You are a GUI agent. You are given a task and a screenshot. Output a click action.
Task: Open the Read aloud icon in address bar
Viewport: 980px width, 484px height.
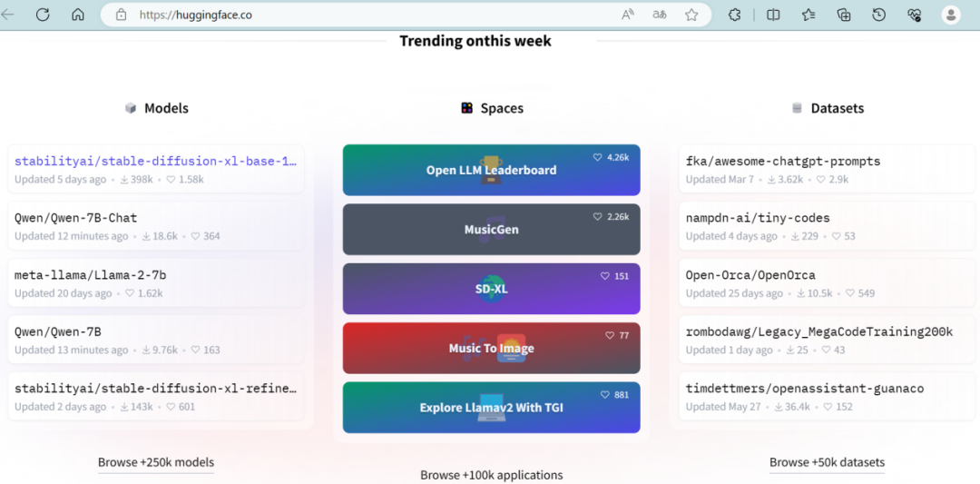[628, 15]
